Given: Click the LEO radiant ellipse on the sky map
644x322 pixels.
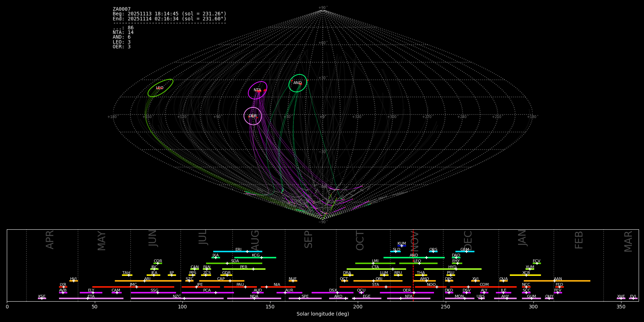Looking at the screenshot, I should (x=160, y=88).
